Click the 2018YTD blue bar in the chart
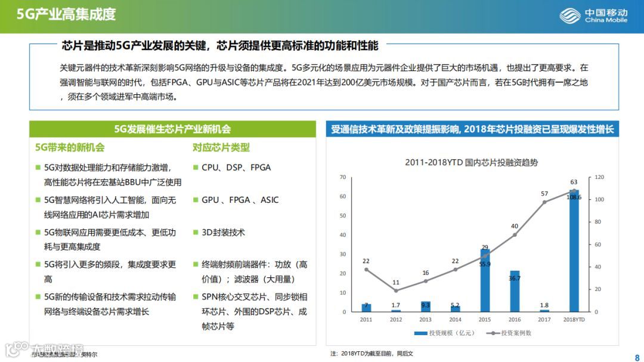The image size is (644, 362). pos(574,250)
